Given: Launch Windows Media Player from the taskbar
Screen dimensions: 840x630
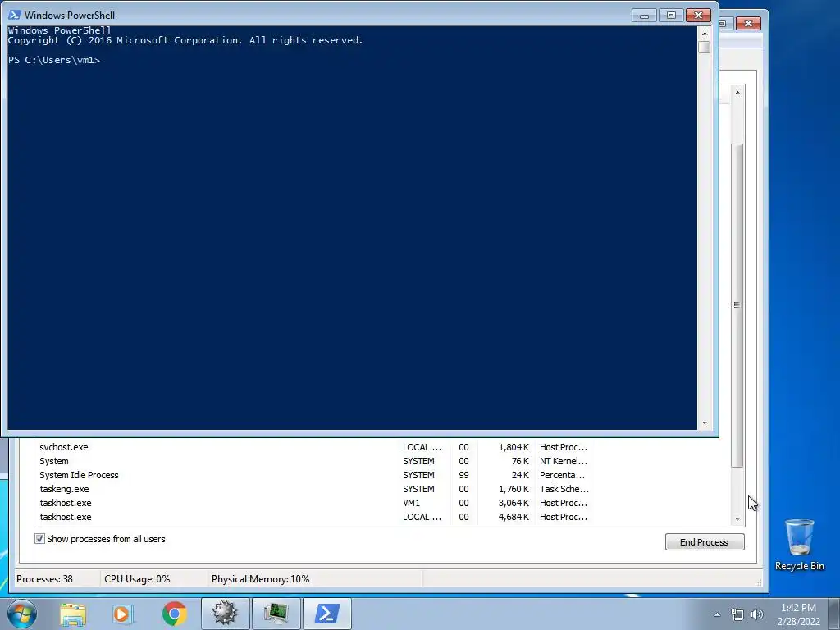Looking at the screenshot, I should point(122,614).
